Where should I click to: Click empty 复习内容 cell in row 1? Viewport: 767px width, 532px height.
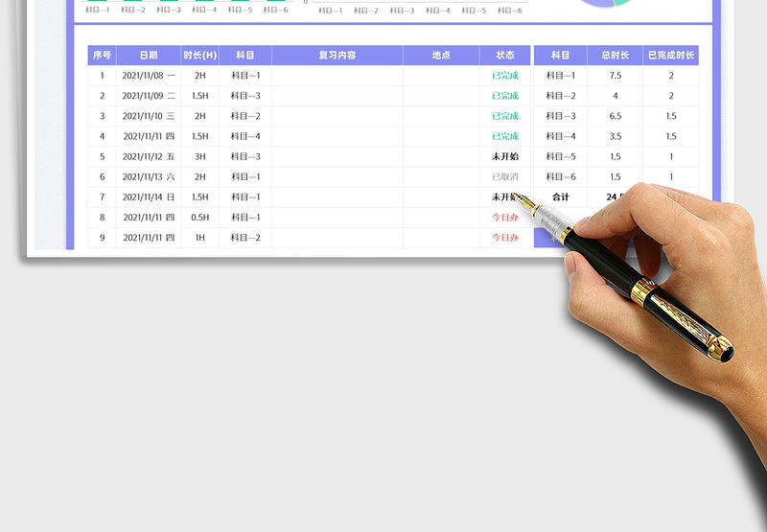337,76
